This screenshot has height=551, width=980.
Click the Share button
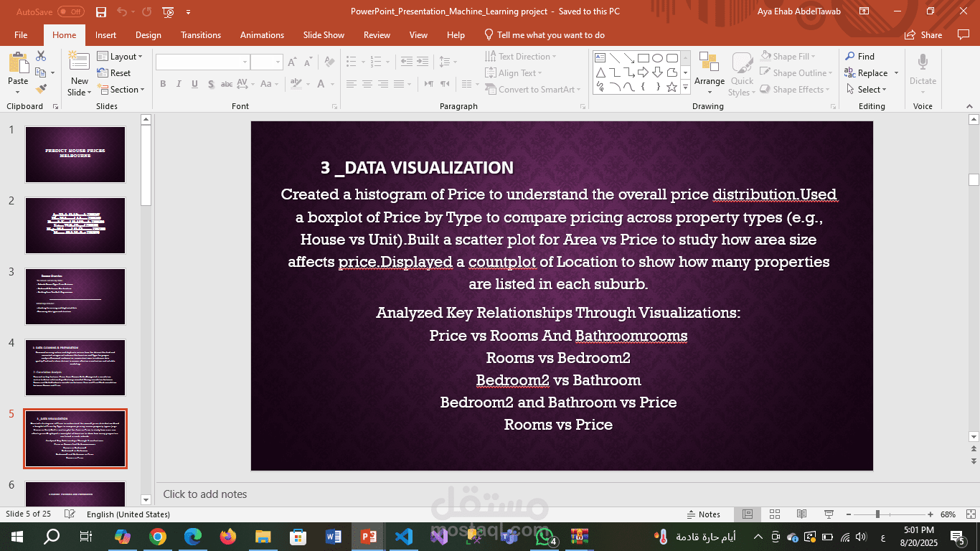(x=923, y=34)
